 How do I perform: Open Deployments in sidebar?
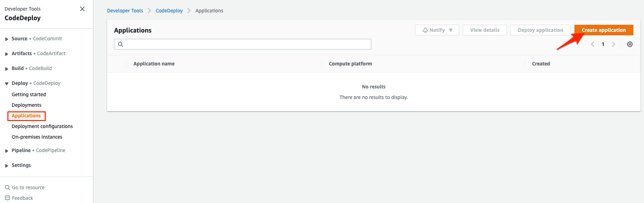tap(26, 105)
